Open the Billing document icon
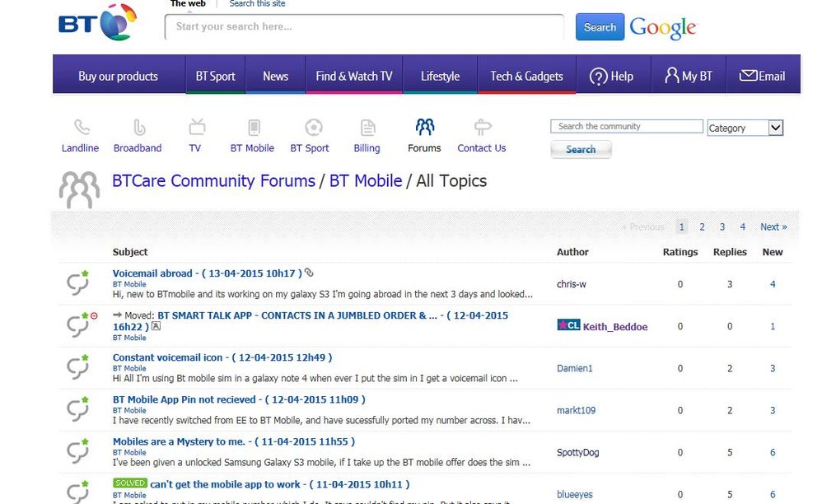 368,128
